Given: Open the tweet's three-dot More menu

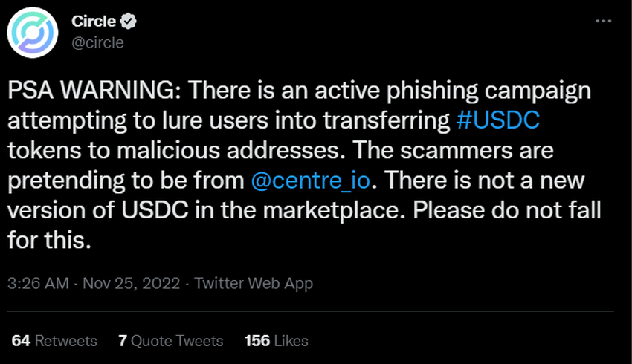Looking at the screenshot, I should point(603,22).
